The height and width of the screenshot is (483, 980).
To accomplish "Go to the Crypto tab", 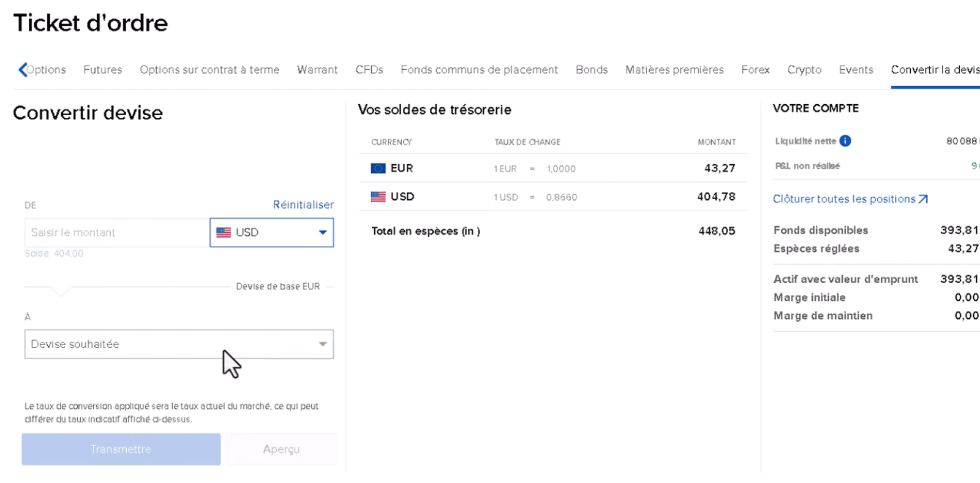I will (804, 70).
